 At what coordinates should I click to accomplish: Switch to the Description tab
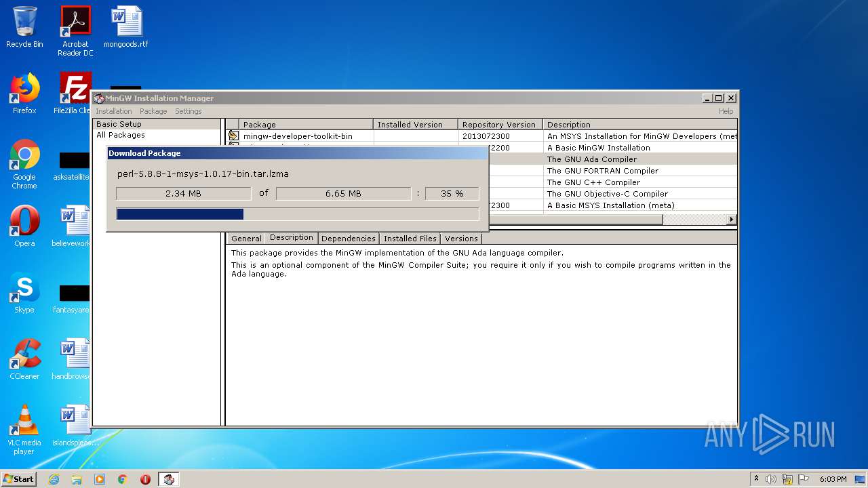coord(291,237)
